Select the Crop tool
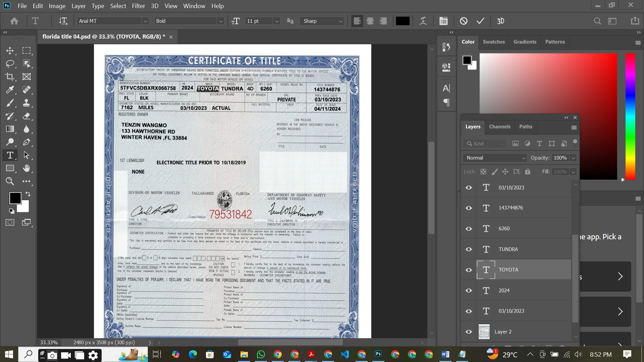The width and height of the screenshot is (644, 362). [10, 76]
